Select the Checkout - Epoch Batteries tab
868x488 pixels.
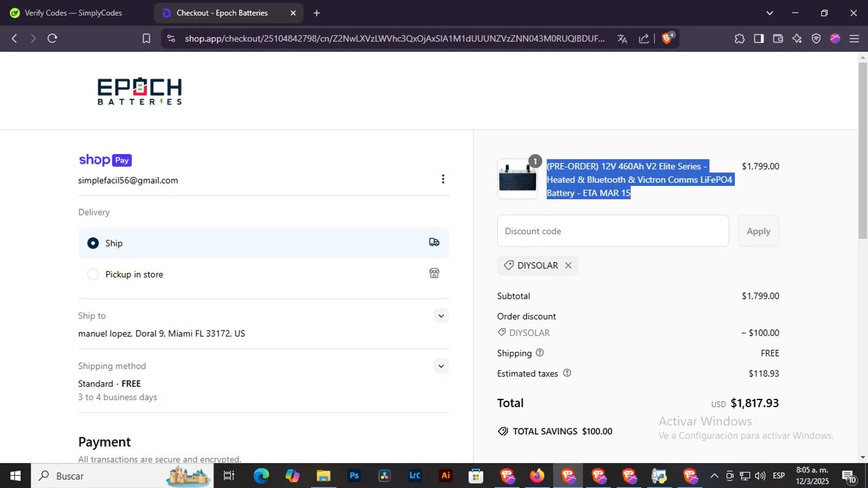pyautogui.click(x=229, y=13)
